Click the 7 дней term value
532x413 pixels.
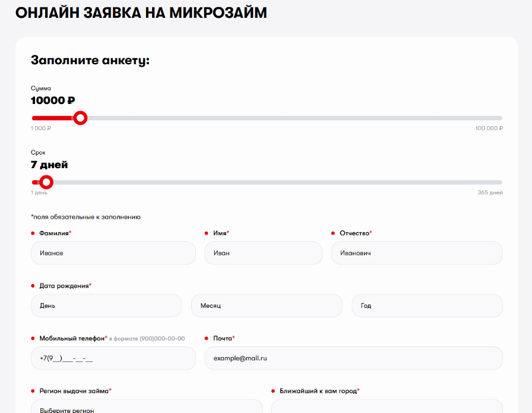click(x=49, y=165)
